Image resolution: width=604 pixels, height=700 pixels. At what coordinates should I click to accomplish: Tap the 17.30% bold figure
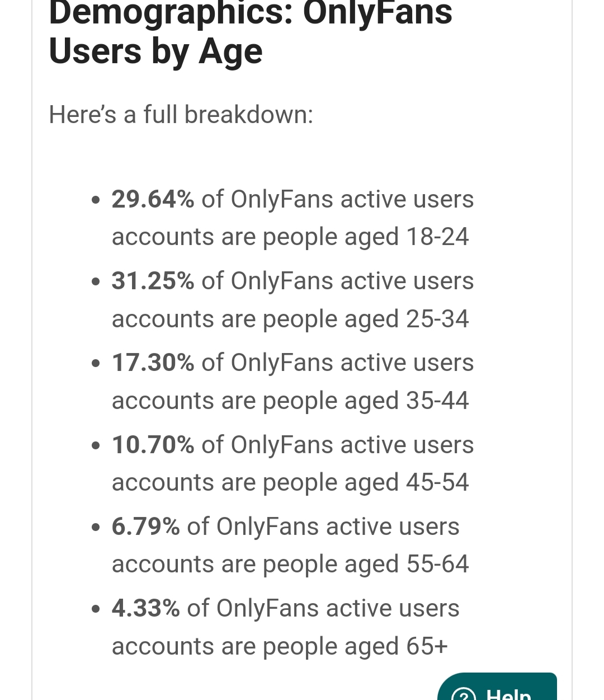153,363
